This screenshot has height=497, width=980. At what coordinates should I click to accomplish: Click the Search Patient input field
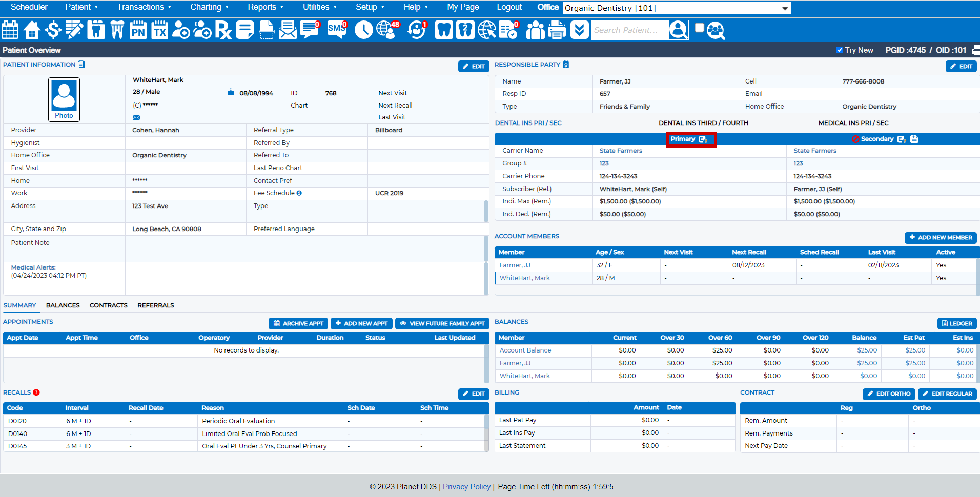[630, 30]
